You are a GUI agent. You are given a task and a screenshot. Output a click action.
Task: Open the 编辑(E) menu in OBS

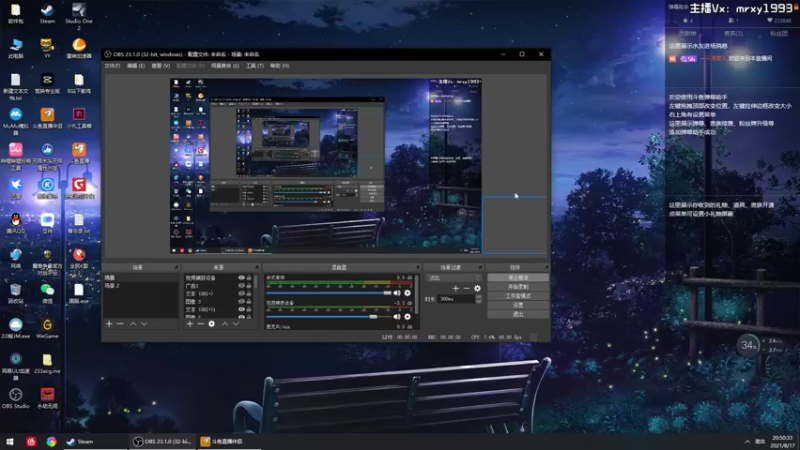[x=136, y=66]
